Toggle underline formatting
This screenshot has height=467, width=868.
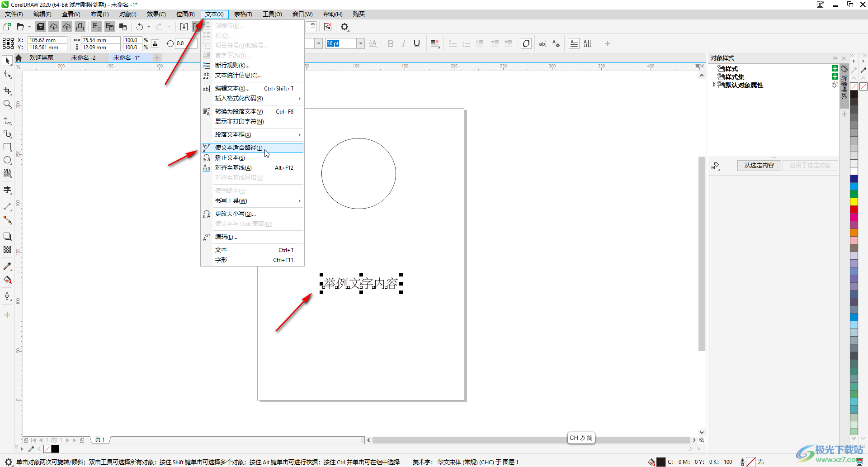(417, 43)
